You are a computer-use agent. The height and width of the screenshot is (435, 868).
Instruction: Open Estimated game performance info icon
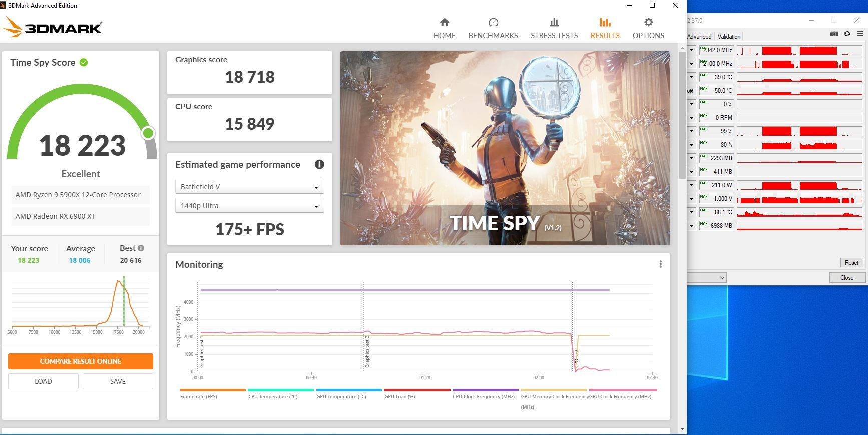[319, 164]
